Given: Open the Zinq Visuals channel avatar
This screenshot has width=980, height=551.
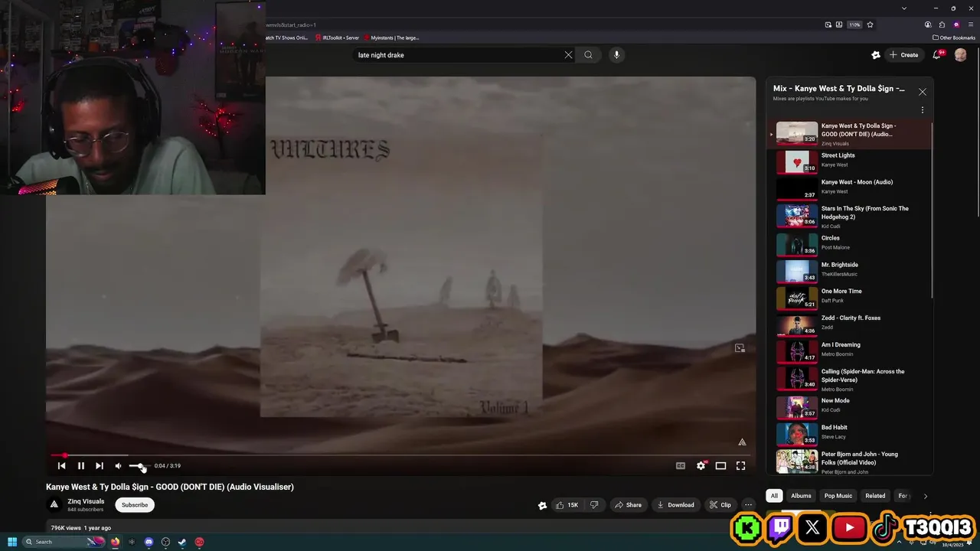Looking at the screenshot, I should point(54,504).
